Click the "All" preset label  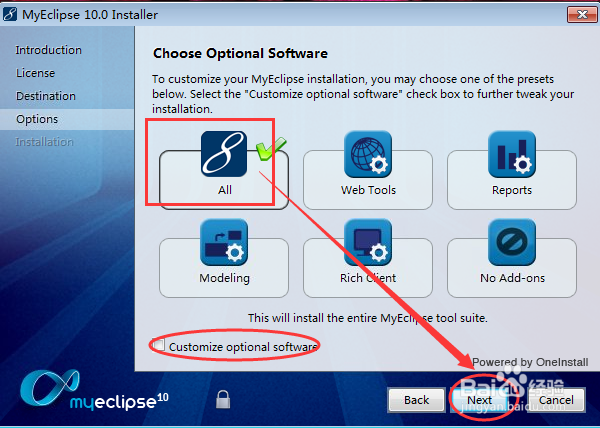[225, 190]
